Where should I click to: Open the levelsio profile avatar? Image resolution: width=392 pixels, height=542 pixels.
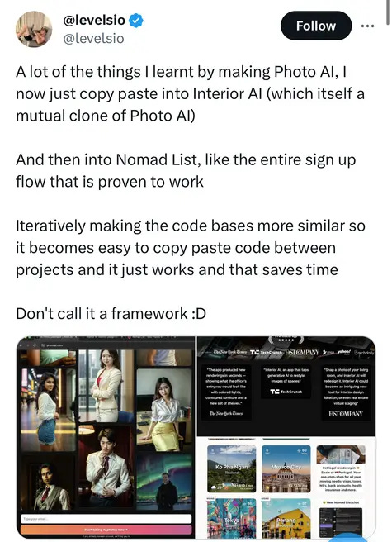coord(34,29)
